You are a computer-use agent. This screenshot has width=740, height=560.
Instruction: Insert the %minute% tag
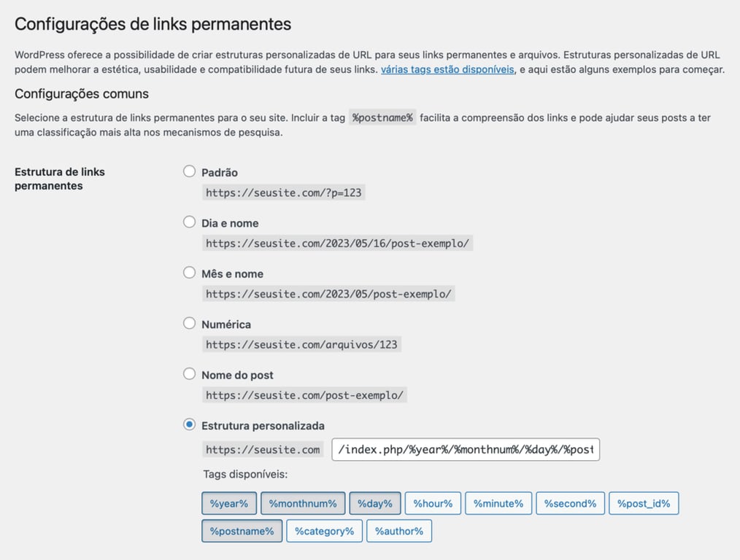click(x=498, y=503)
